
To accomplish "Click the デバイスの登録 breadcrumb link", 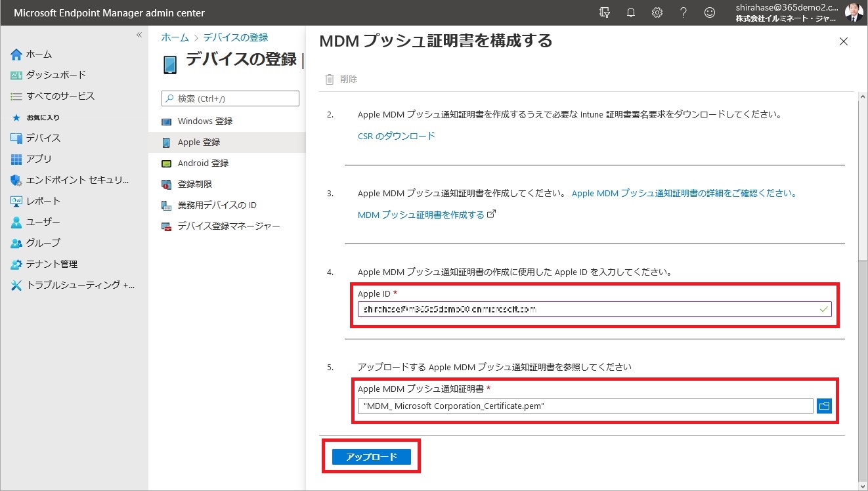I will (x=235, y=37).
